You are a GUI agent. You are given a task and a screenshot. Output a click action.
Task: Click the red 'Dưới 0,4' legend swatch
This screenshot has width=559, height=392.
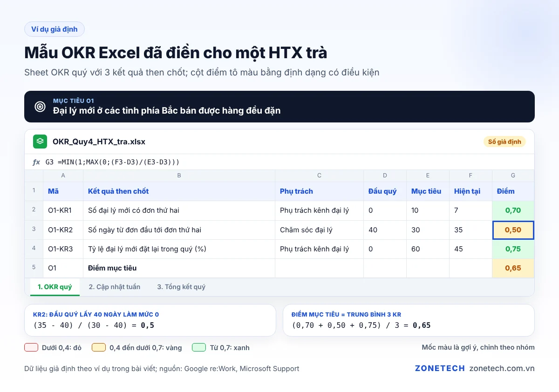point(31,347)
